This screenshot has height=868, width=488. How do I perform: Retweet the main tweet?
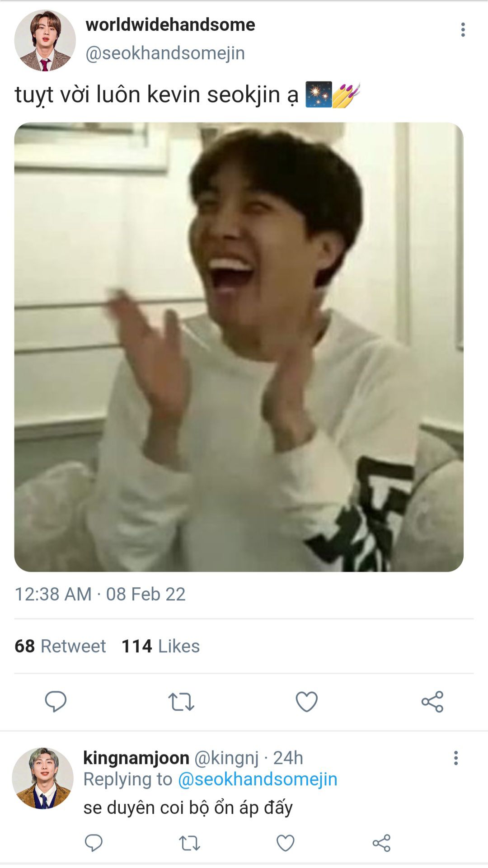click(x=181, y=702)
